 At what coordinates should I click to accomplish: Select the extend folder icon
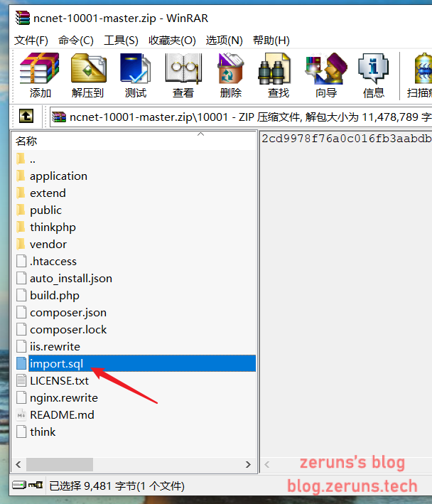21,193
